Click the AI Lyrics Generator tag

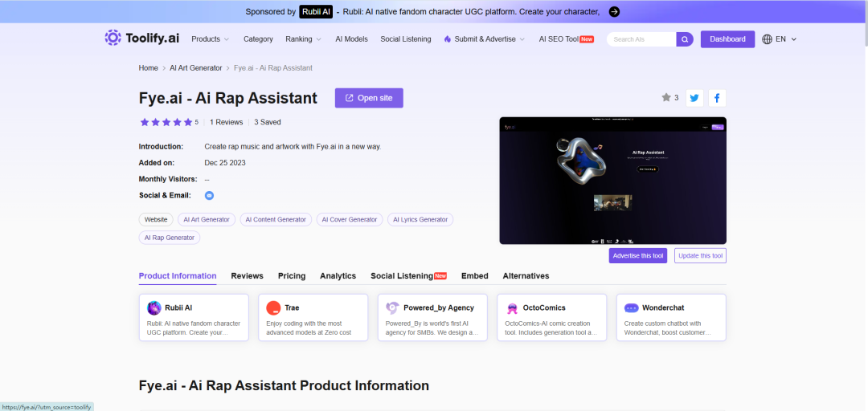(x=420, y=220)
